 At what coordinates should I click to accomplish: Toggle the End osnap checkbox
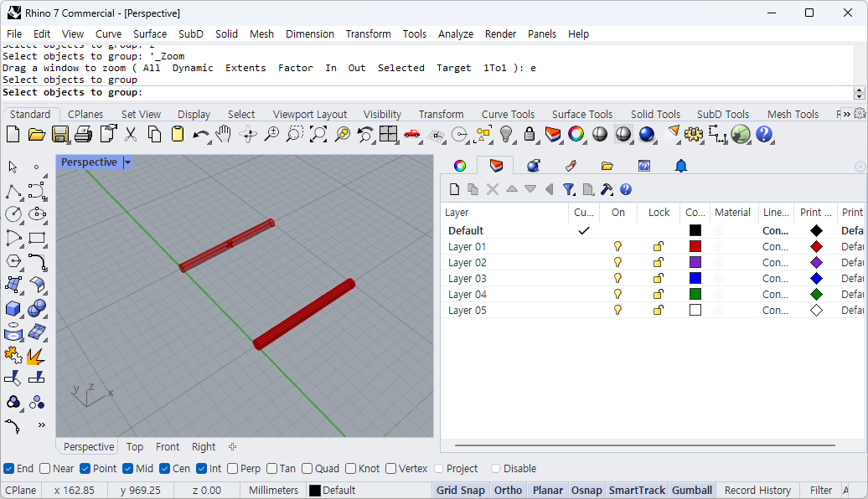coord(9,469)
